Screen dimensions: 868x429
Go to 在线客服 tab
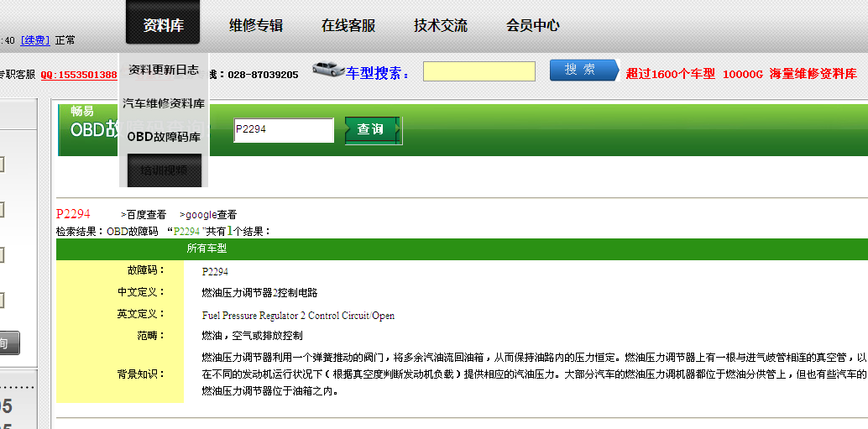click(x=348, y=25)
